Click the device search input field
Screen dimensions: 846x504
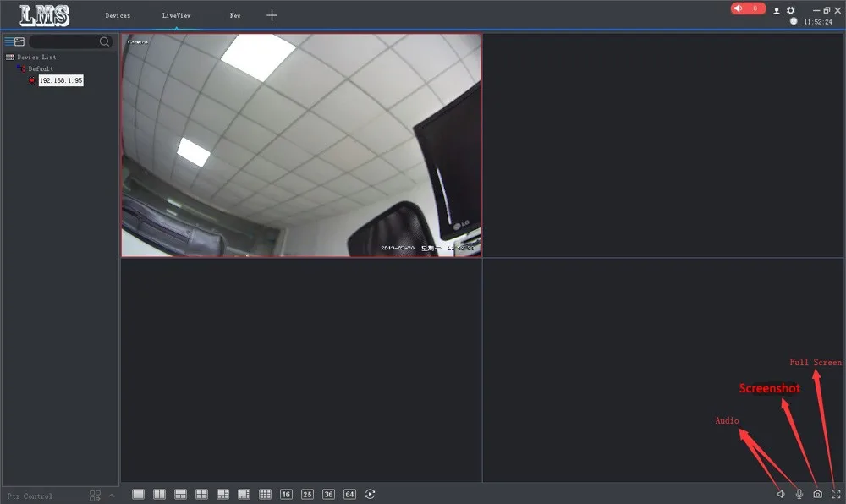click(65, 41)
